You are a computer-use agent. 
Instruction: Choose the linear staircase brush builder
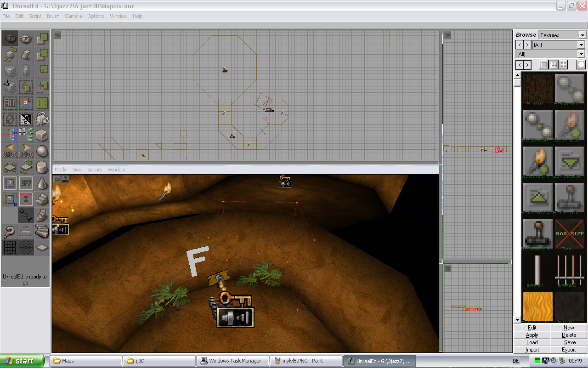tap(42, 199)
